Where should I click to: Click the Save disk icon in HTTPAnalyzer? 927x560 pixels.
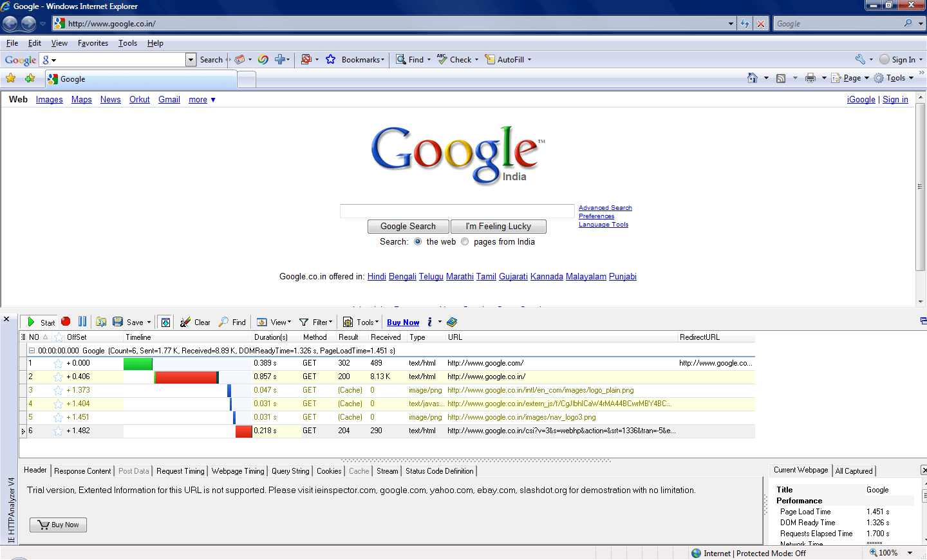pos(118,322)
